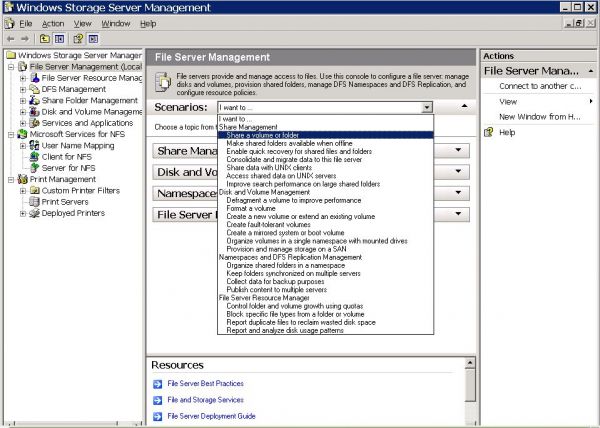The height and width of the screenshot is (428, 600).
Task: Select Share a volume or folder
Action: tap(325, 135)
